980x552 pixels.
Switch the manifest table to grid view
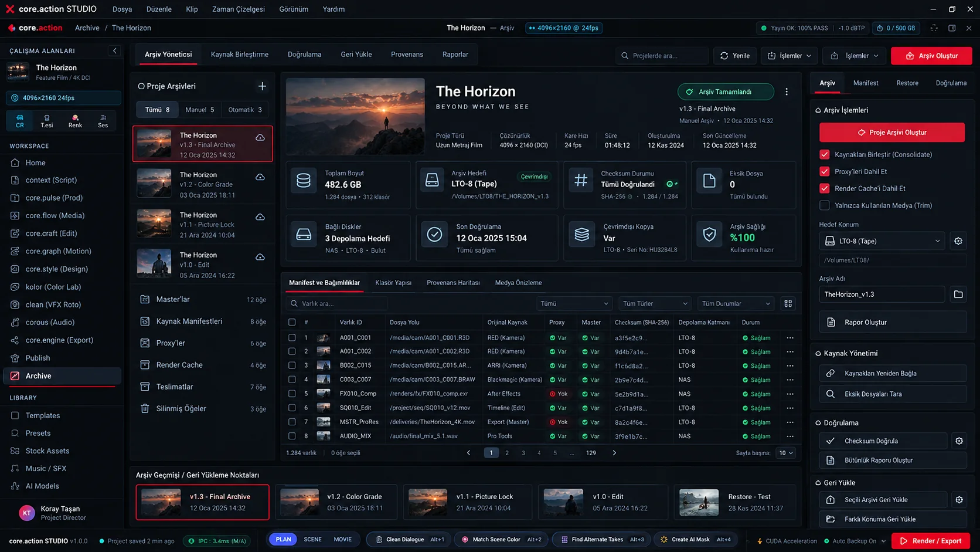(788, 304)
